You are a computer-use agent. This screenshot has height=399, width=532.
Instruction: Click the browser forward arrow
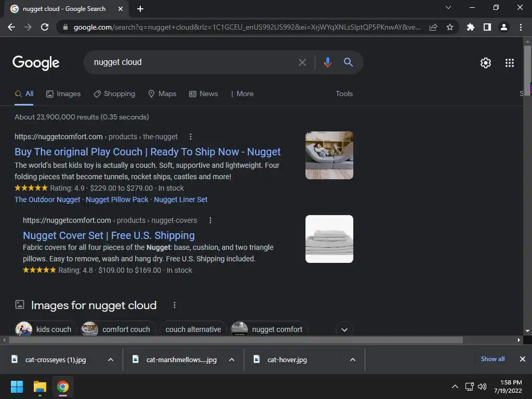point(28,27)
